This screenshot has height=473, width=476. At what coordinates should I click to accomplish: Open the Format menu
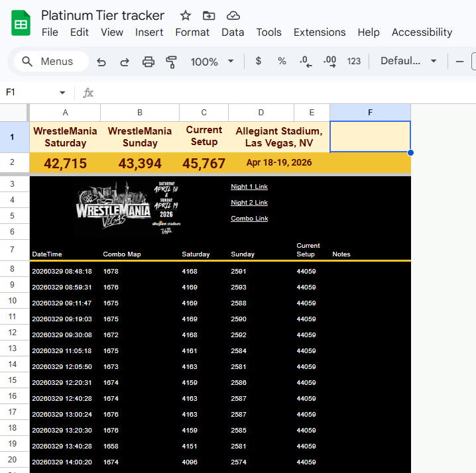click(192, 32)
